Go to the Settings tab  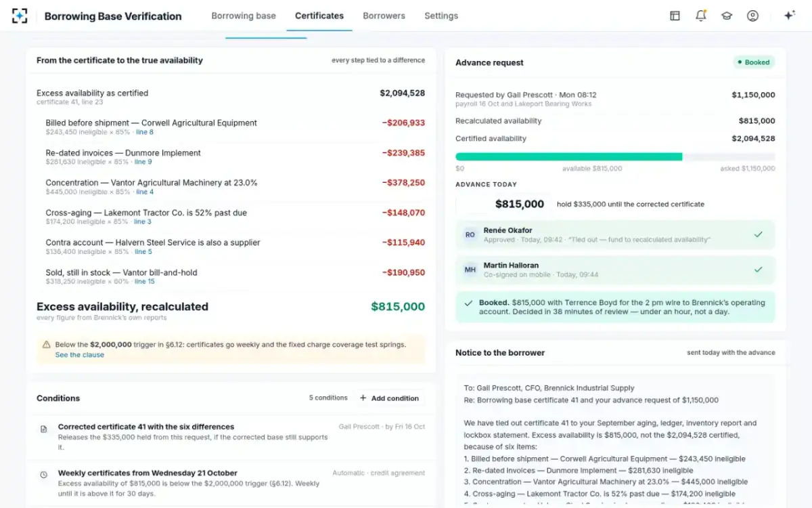tap(441, 16)
